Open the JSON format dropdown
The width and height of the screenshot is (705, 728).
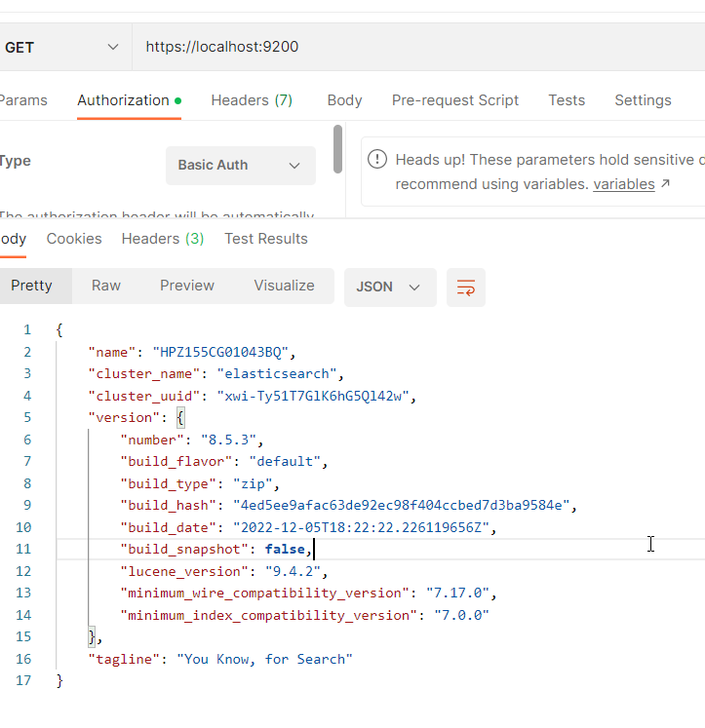(389, 287)
